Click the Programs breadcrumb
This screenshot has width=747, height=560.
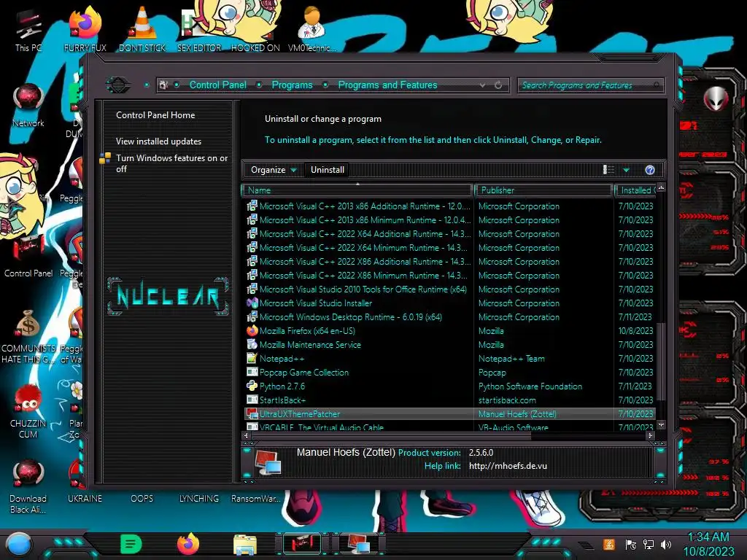(292, 85)
